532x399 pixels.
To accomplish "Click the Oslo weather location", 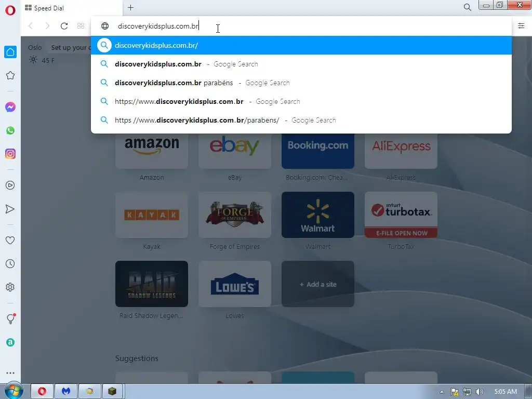I will click(x=35, y=47).
